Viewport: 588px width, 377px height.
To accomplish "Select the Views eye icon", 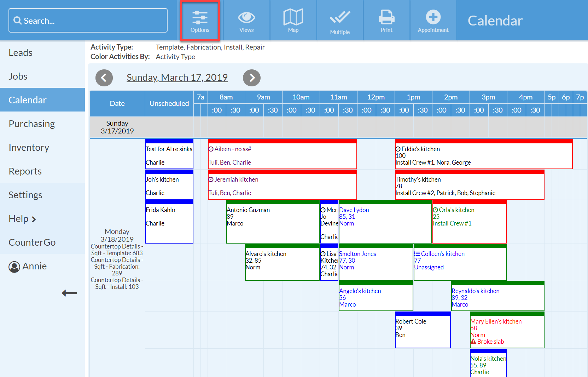I will (x=246, y=19).
